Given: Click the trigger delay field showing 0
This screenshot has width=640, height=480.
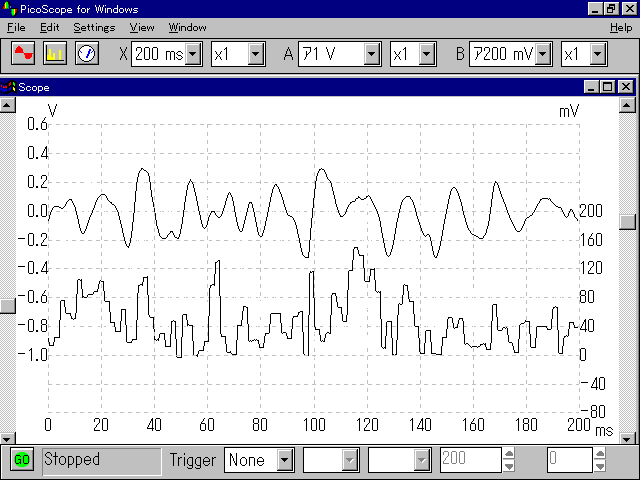Looking at the screenshot, I should click(x=569, y=460).
